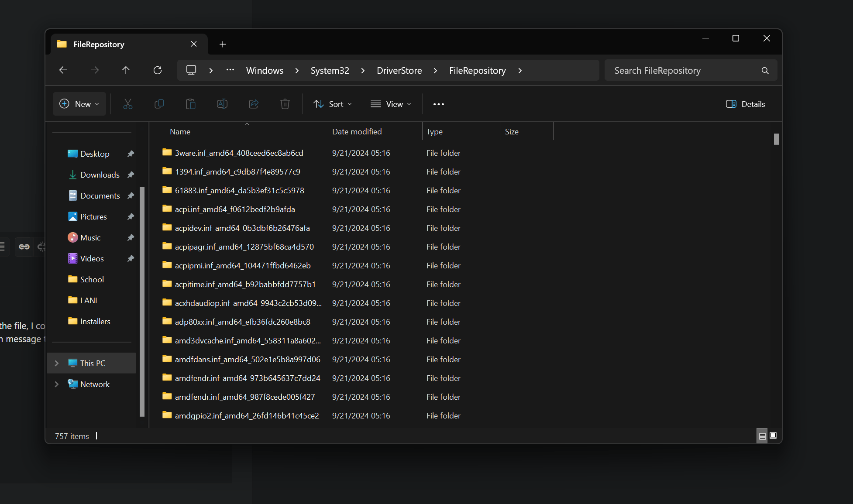This screenshot has height=504, width=853.
Task: Click the sidebar navigation scrollbar
Action: click(142, 301)
